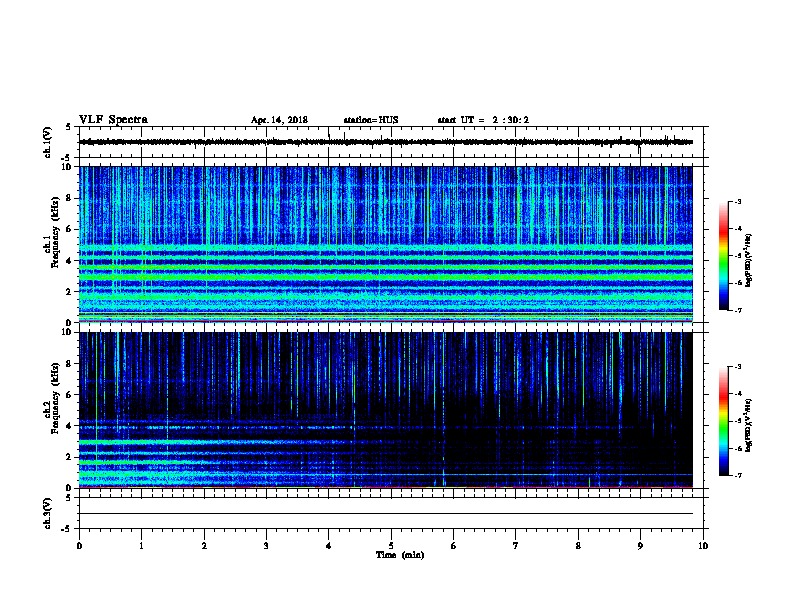Click the time axis tick label "7"
792x612 pixels.
pyautogui.click(x=516, y=546)
